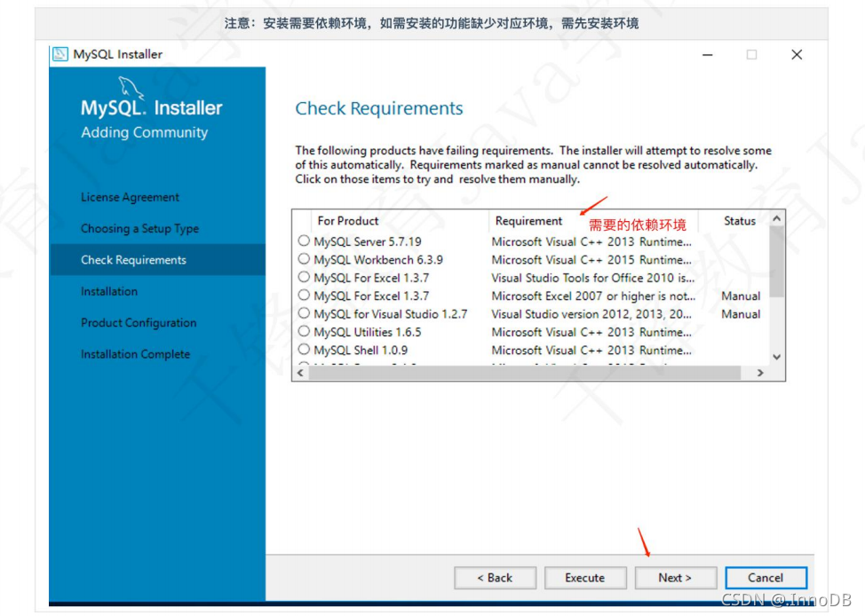Click the MySQL Shell 1.0.9 requirement text
This screenshot has width=865, height=616.
click(x=591, y=351)
